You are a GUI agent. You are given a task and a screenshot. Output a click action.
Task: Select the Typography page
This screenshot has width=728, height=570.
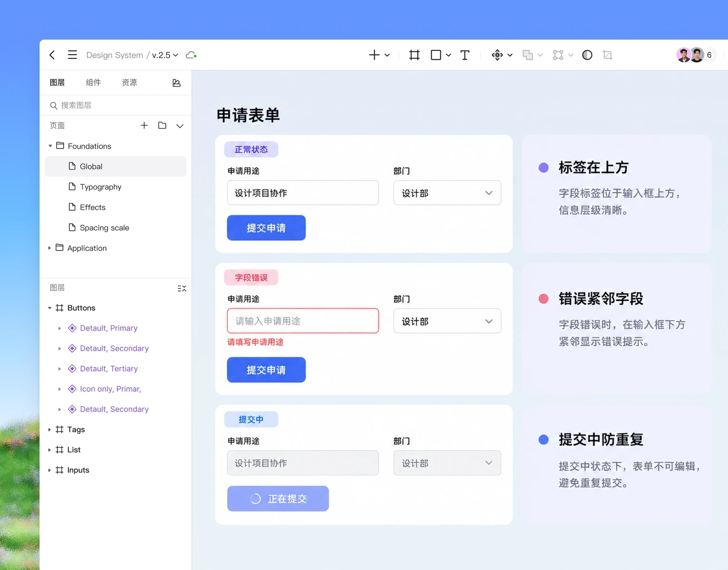[115, 187]
